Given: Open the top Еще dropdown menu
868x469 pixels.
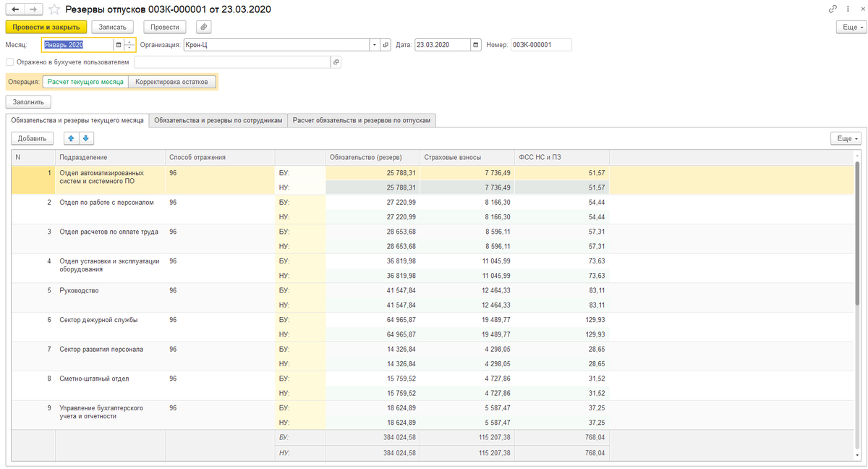Looking at the screenshot, I should pyautogui.click(x=851, y=27).
